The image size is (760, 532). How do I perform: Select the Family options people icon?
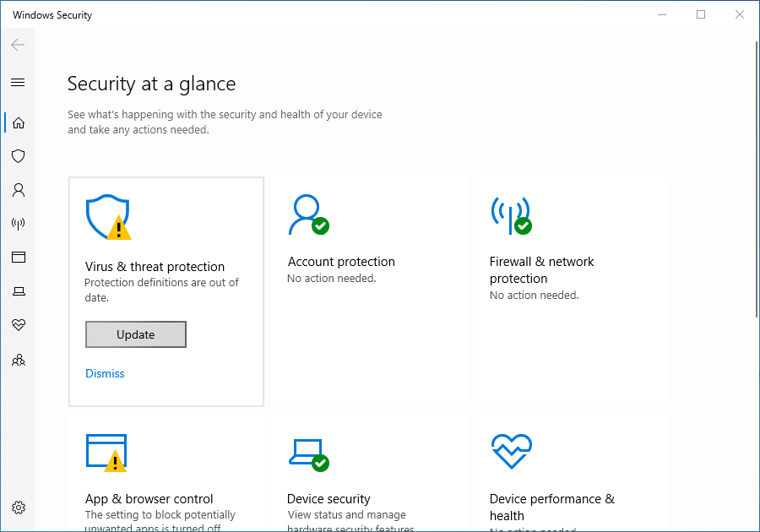19,360
